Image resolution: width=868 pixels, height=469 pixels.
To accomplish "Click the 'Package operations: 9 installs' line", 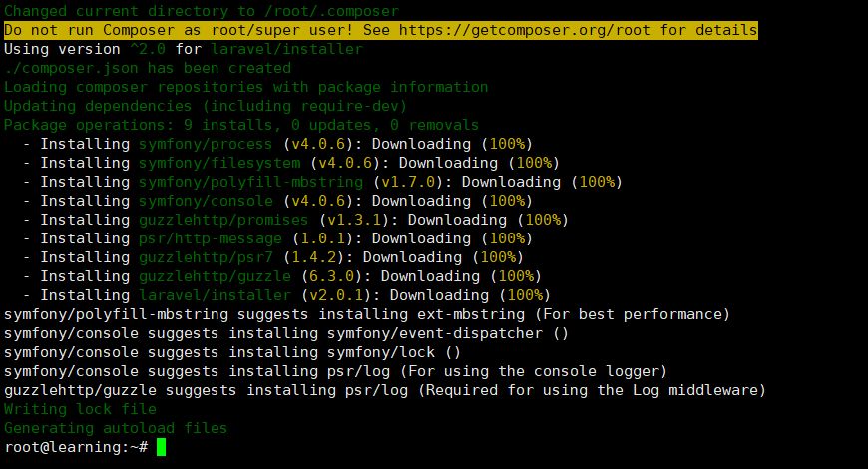I will [241, 125].
